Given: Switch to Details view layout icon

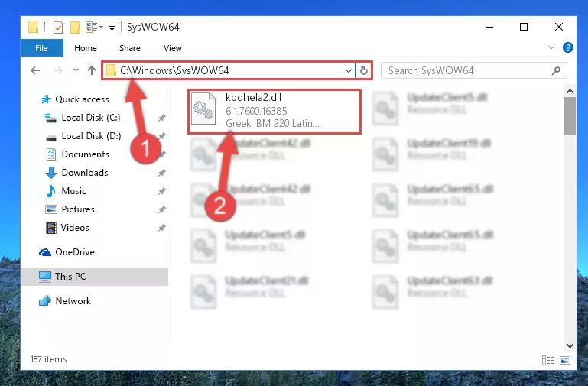Looking at the screenshot, I should [548, 360].
